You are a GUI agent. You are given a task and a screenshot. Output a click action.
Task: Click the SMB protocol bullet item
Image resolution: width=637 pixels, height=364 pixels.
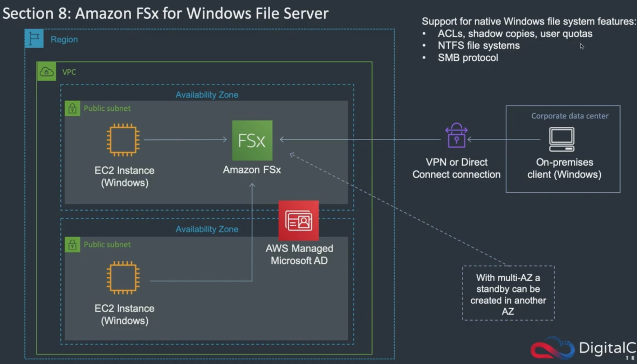(x=467, y=57)
